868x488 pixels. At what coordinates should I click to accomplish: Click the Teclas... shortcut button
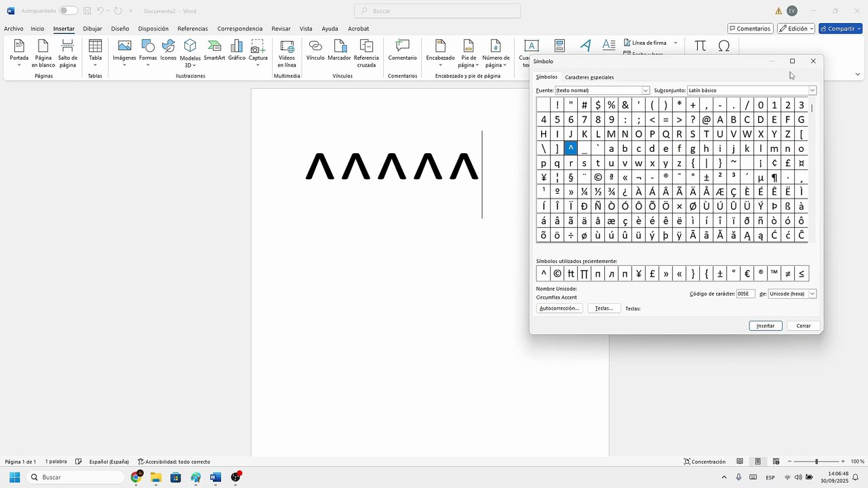(x=604, y=308)
